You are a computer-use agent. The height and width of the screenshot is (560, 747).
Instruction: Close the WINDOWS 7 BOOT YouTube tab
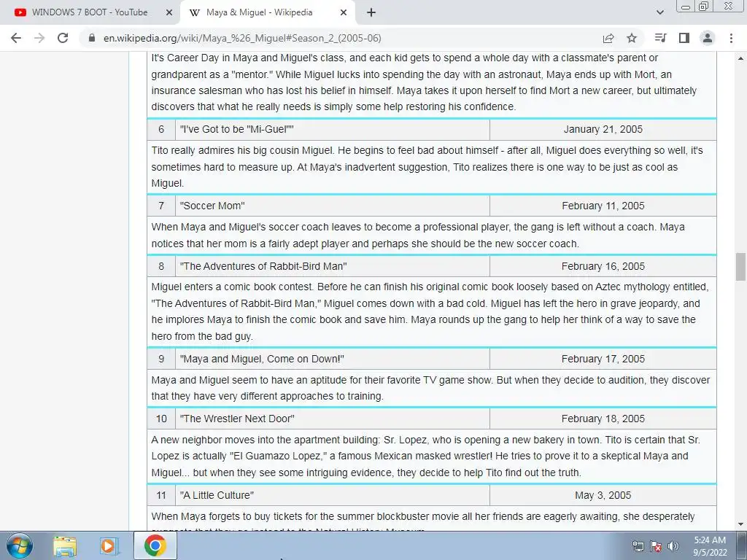(x=169, y=12)
